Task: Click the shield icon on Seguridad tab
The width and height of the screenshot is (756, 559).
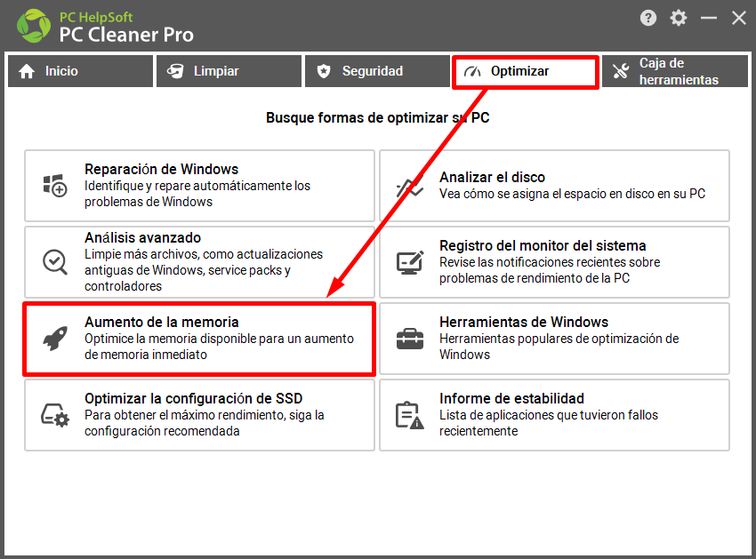Action: coord(324,71)
